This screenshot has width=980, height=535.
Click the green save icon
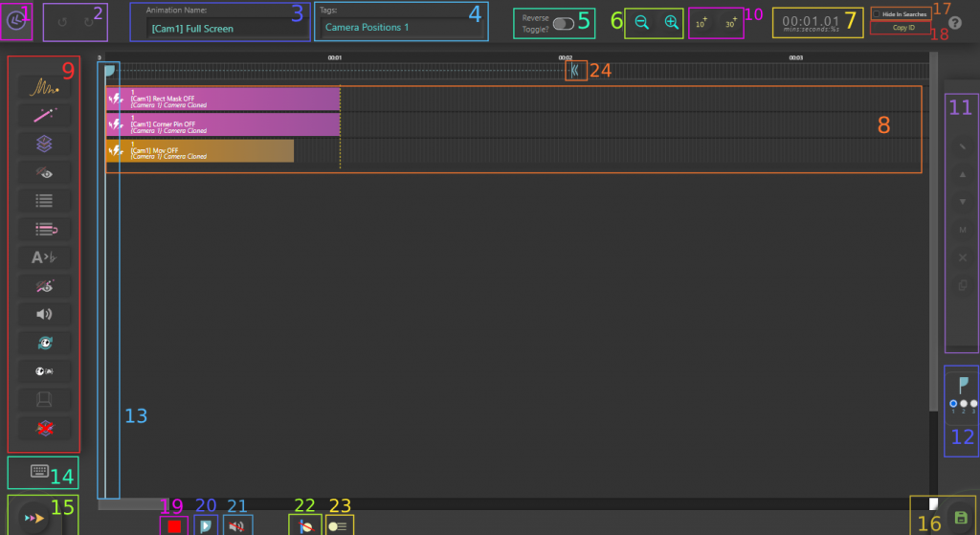click(961, 518)
